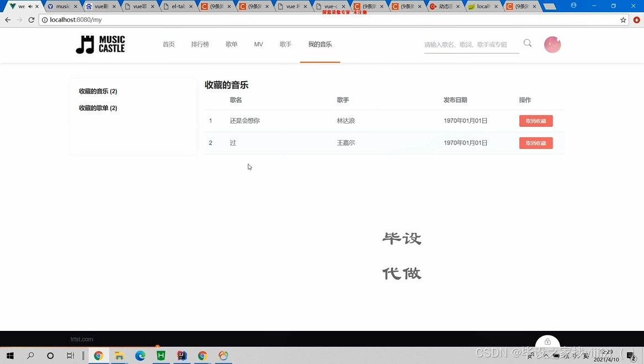
Task: Close the music browser tab
Action: coord(76,7)
